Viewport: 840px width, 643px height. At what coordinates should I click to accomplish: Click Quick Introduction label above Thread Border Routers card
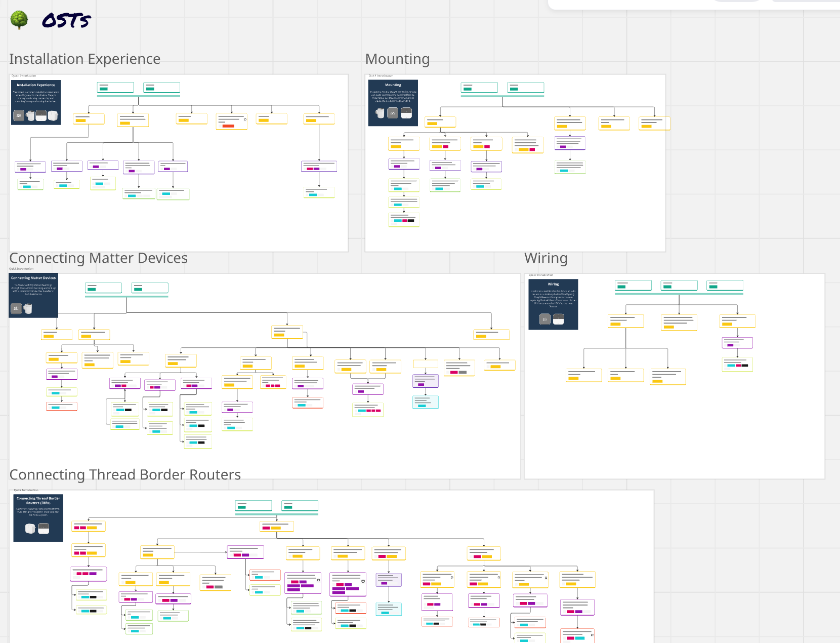click(26, 490)
